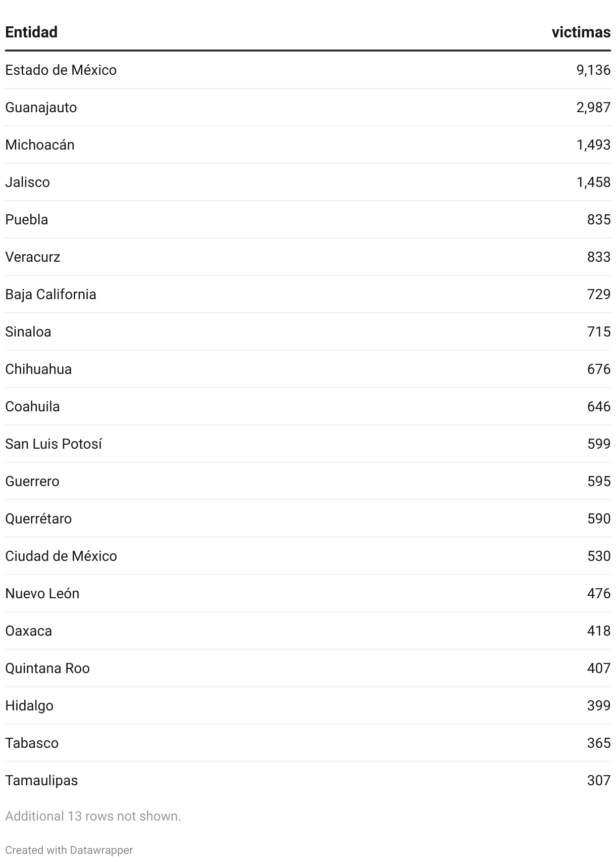
Task: Click the Michoacán entity name
Action: pos(40,145)
